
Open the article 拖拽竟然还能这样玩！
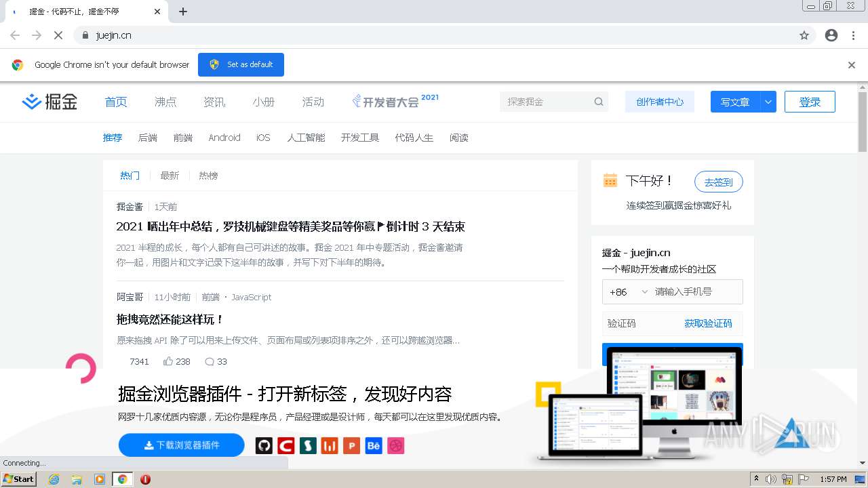pyautogui.click(x=170, y=319)
